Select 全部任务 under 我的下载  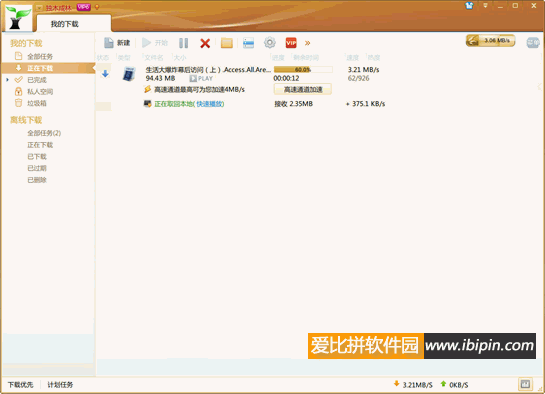tap(40, 57)
